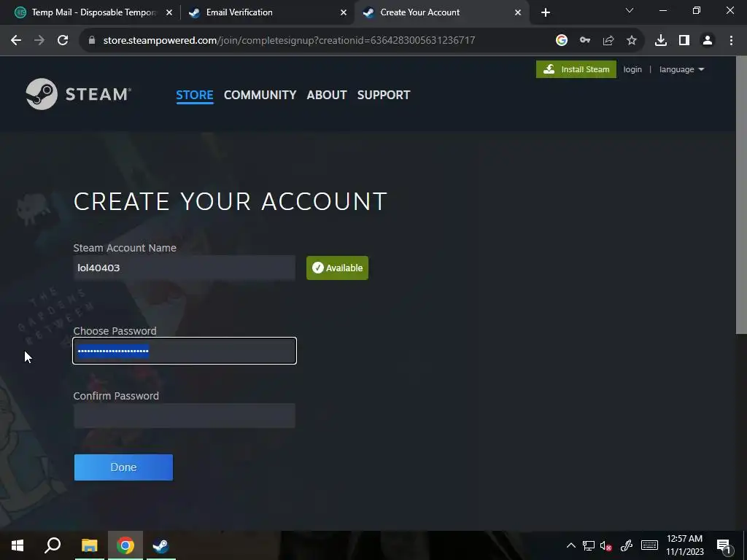Click the Steam logo
The height and width of the screenshot is (560, 747).
[79, 94]
